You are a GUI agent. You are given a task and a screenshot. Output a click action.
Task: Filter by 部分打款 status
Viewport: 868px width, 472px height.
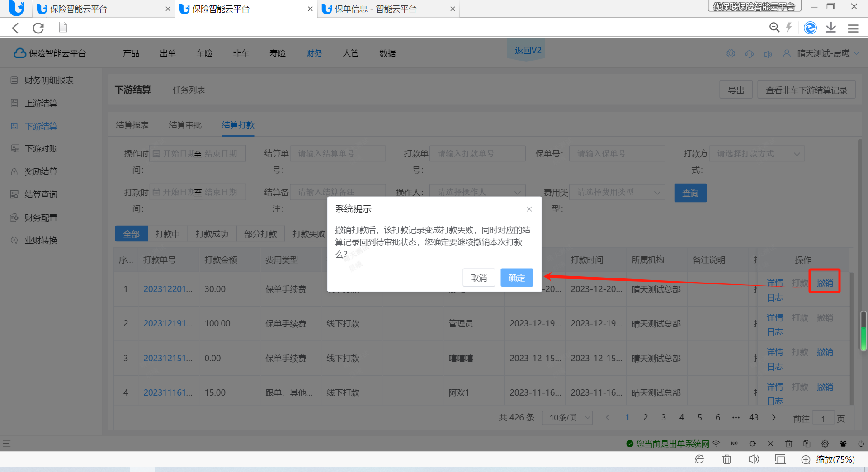click(x=260, y=234)
